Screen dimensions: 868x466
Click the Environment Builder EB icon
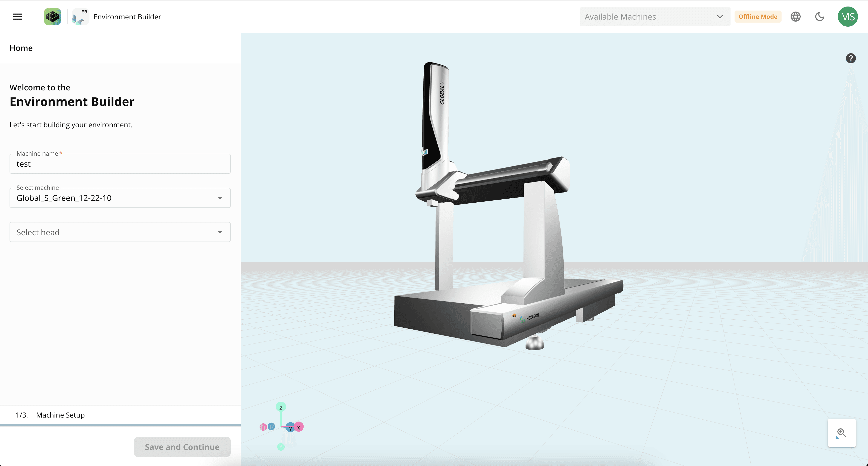80,17
